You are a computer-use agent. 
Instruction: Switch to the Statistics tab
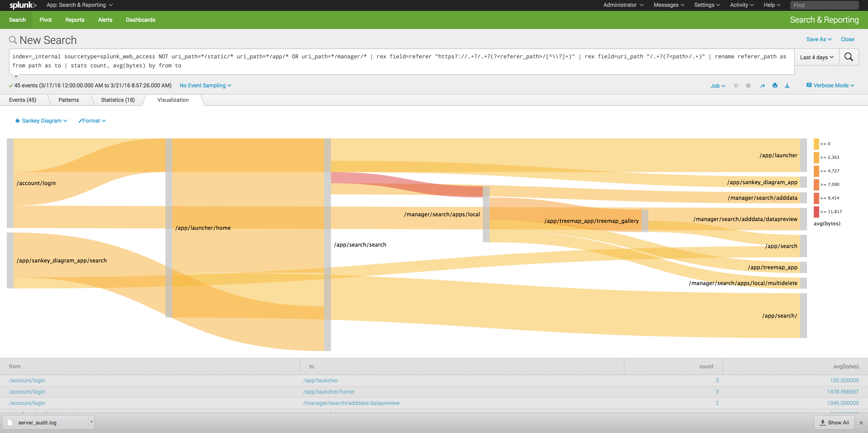[x=117, y=100]
